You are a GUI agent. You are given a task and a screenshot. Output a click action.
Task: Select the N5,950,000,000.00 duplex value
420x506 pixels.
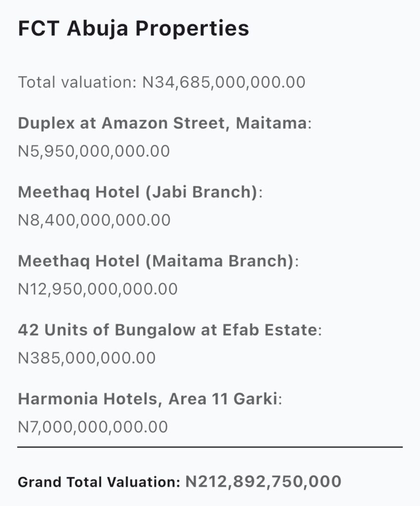(94, 151)
